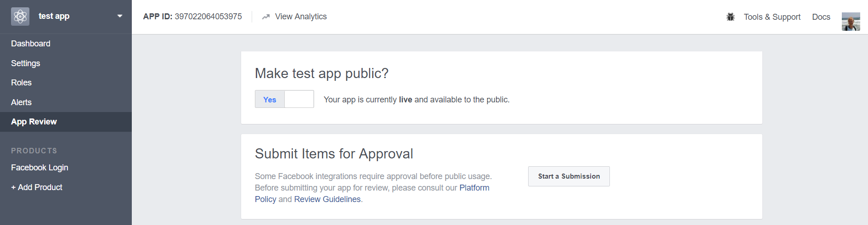Open Tools & Support menu

[x=772, y=17]
